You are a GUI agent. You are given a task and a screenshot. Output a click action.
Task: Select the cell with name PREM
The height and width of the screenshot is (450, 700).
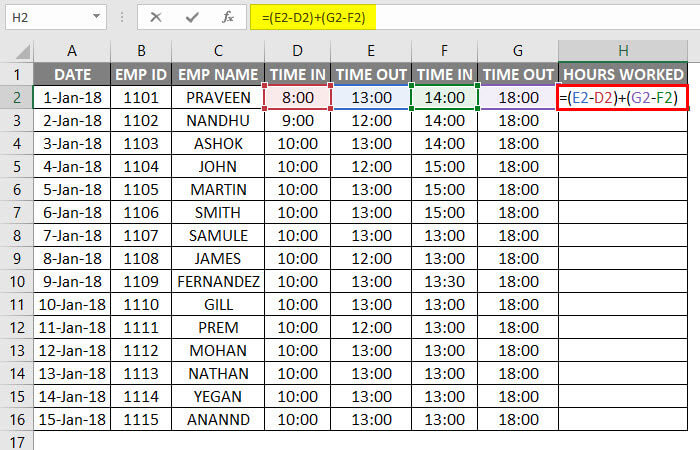click(x=218, y=328)
